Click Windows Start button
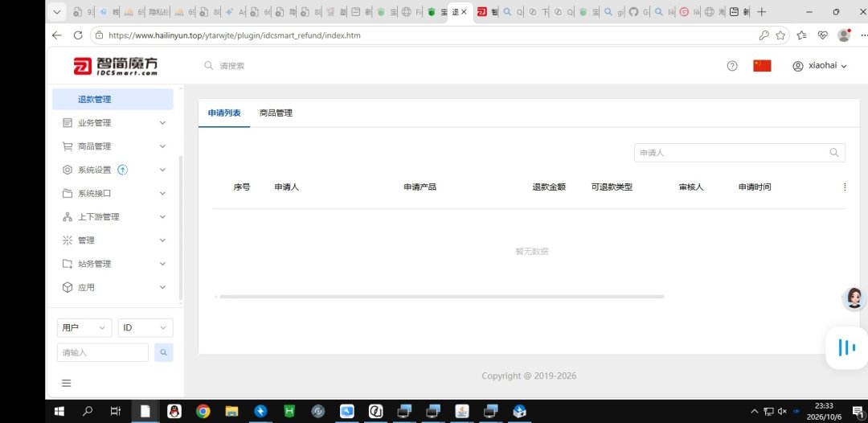Screen dimensions: 868x423 pyautogui.click(x=59, y=412)
